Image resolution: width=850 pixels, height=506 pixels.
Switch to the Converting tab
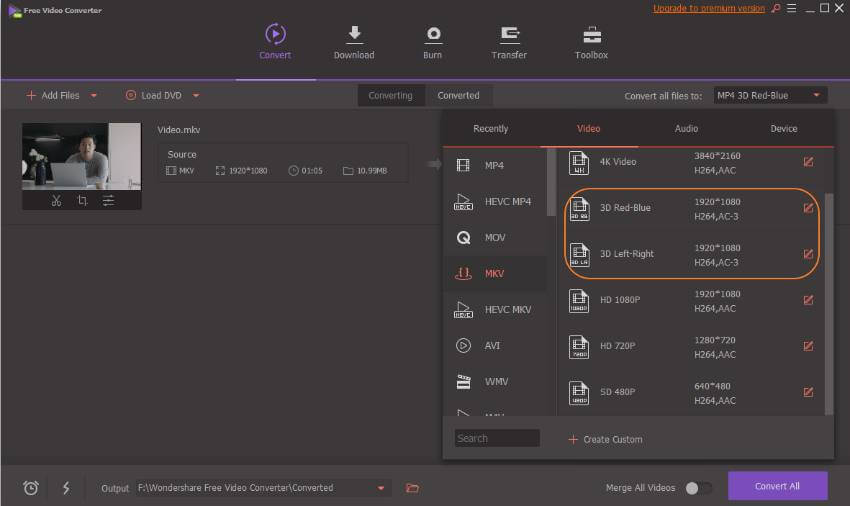click(390, 95)
